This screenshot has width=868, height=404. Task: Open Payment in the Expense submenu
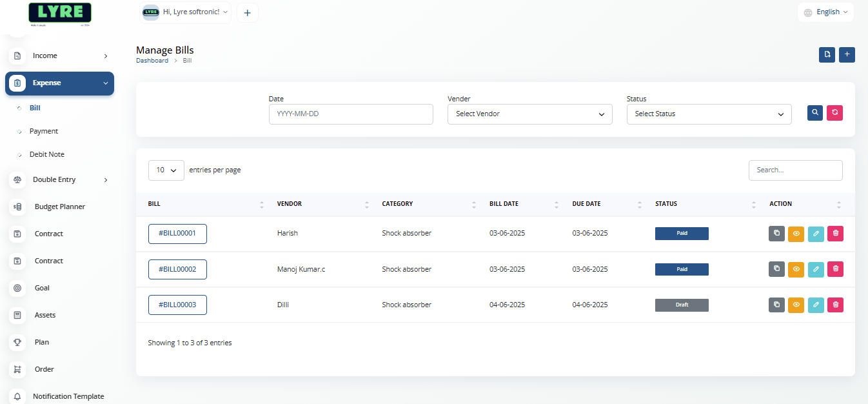tap(44, 131)
